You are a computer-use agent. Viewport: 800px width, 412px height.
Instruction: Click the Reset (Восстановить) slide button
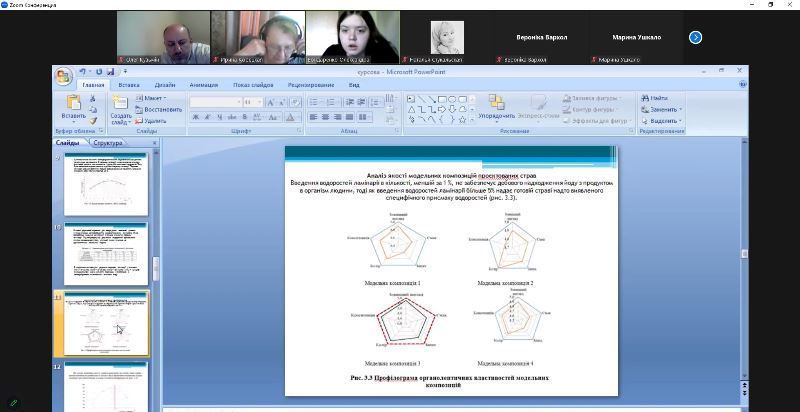click(158, 109)
